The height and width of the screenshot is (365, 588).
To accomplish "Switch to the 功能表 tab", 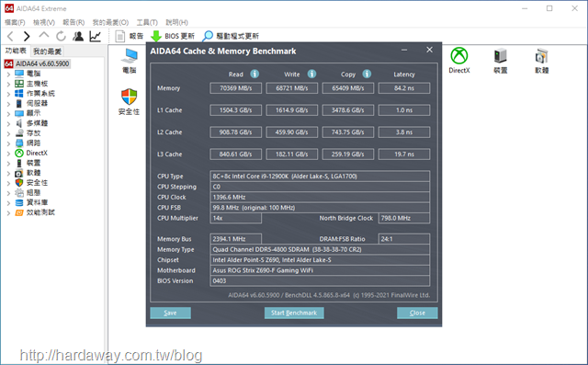I will coord(16,51).
